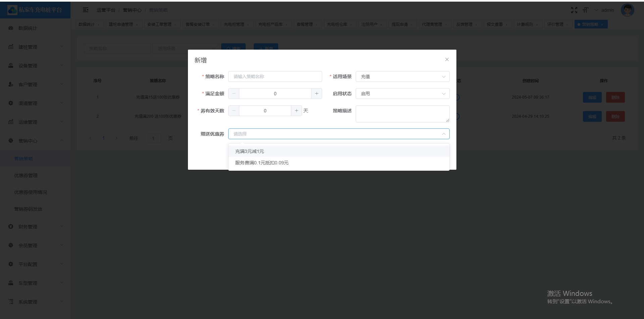Click the 策略描述 text area
This screenshot has width=644, height=319.
[x=402, y=114]
